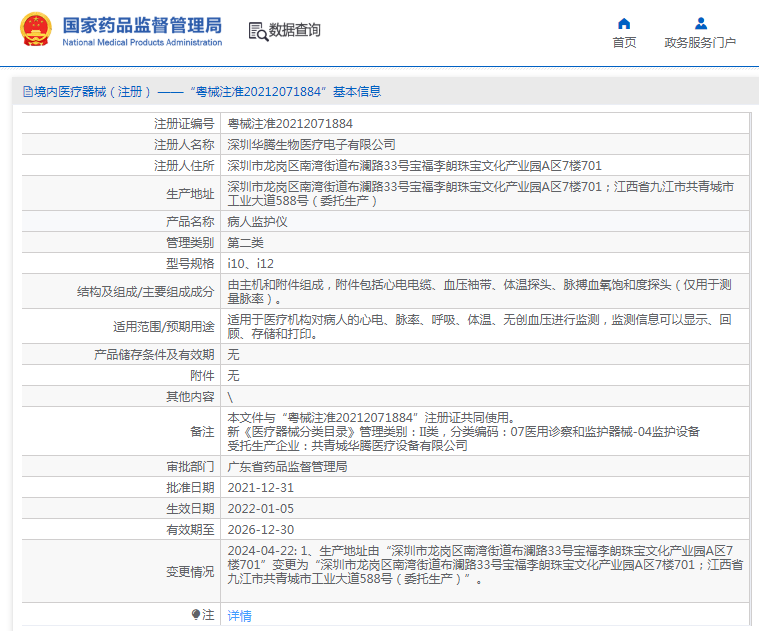759x631 pixels.
Task: Click the 数据查询 label
Action: [x=294, y=30]
